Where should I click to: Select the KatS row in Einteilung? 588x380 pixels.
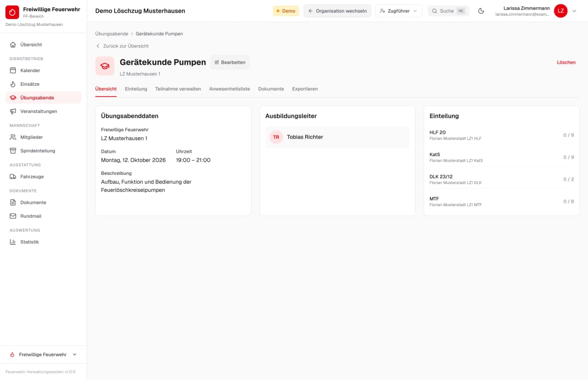point(502,157)
